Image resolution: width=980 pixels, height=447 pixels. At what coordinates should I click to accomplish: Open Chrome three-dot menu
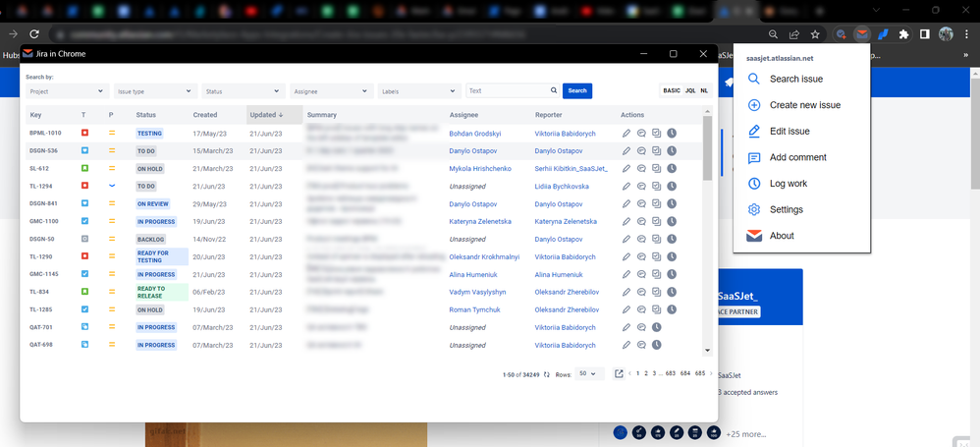966,34
